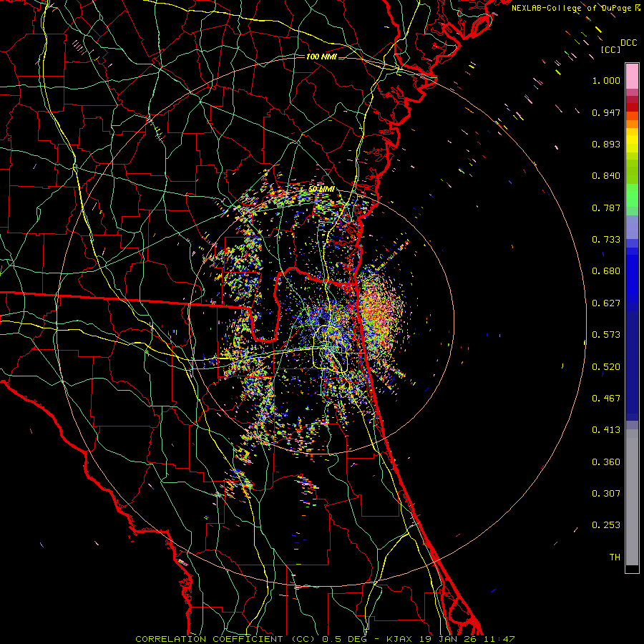Select the 0.307 color scale label
644x644 pixels.
pos(606,494)
